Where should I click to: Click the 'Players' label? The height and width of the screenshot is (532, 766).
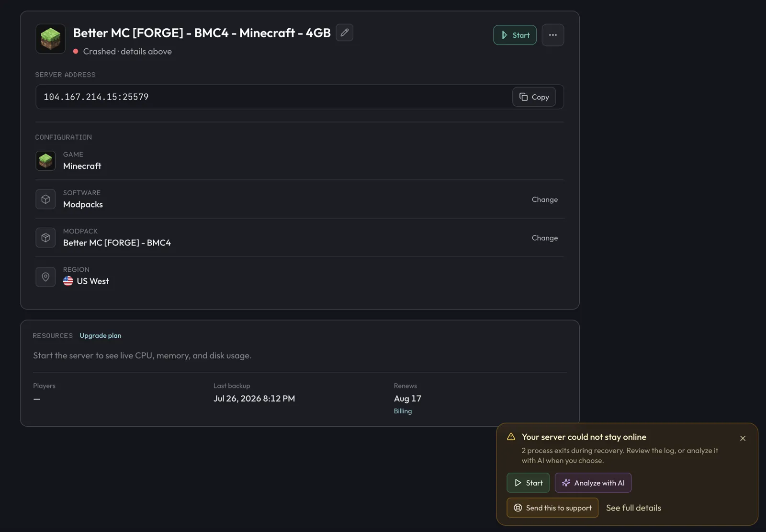click(x=44, y=386)
